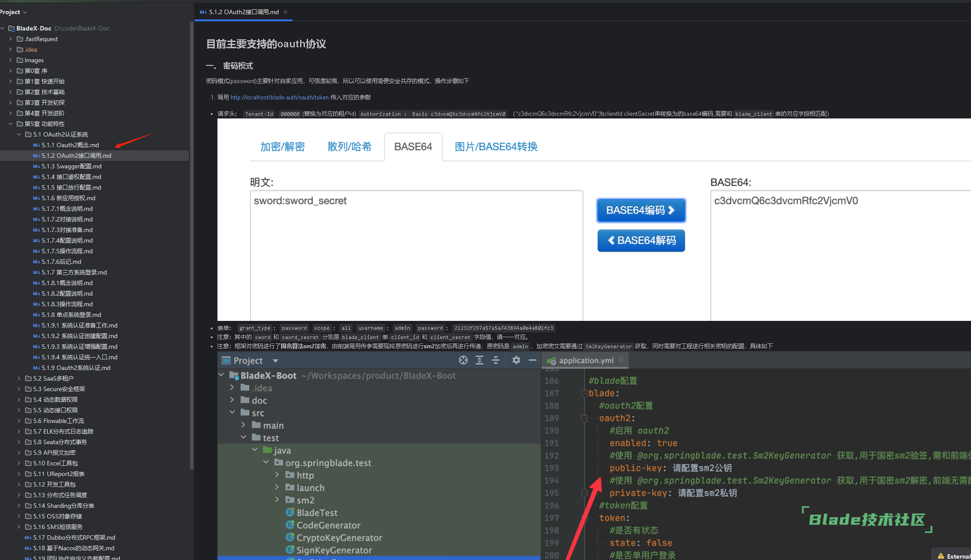Click the expand all icon in embedded Project toolbar
Viewport: 971px width, 560px height.
point(480,360)
